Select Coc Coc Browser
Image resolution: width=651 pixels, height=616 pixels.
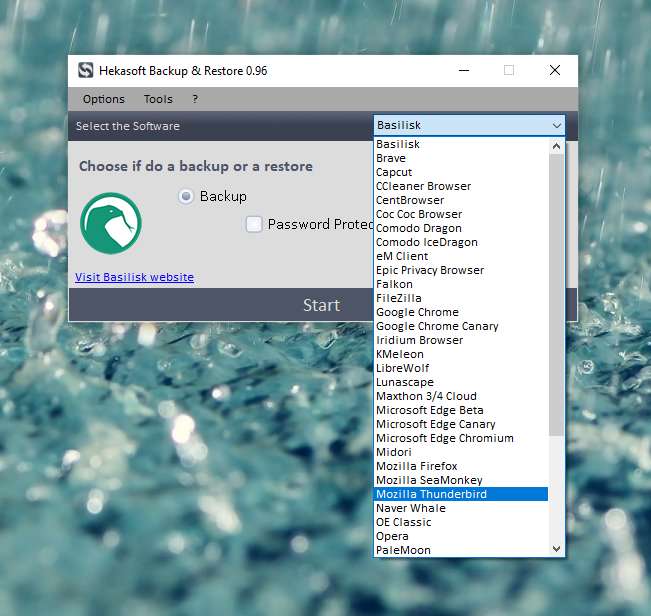pyautogui.click(x=461, y=214)
